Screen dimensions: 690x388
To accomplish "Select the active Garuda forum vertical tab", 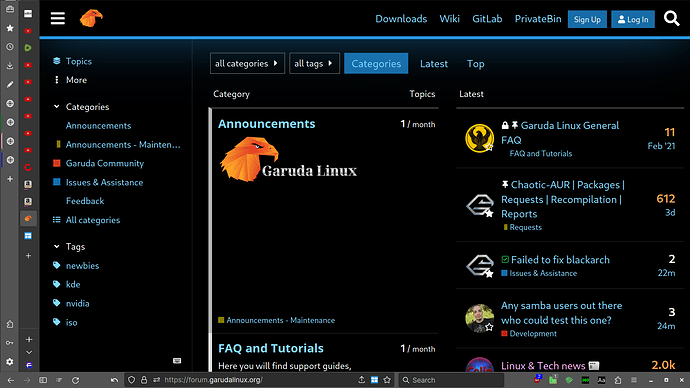I will (28, 219).
